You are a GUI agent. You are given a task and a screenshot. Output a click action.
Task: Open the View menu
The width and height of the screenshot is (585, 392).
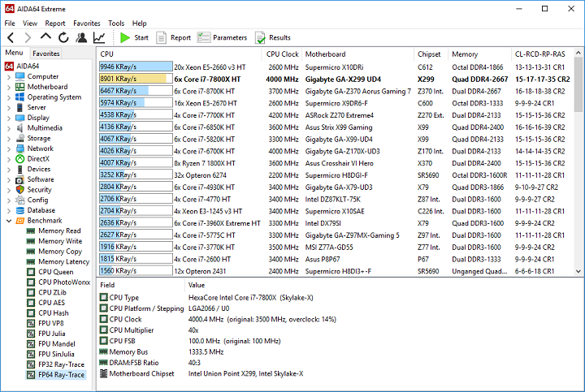click(x=30, y=23)
